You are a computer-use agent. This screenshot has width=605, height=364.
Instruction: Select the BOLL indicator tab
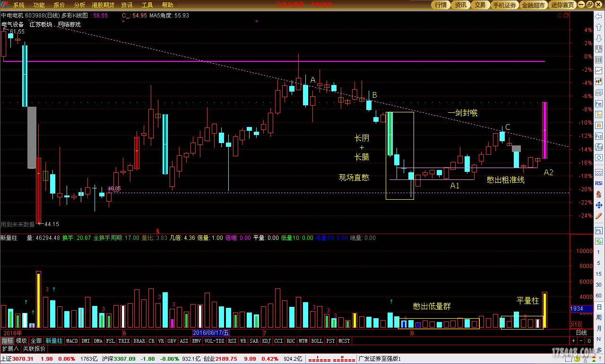pos(317,340)
